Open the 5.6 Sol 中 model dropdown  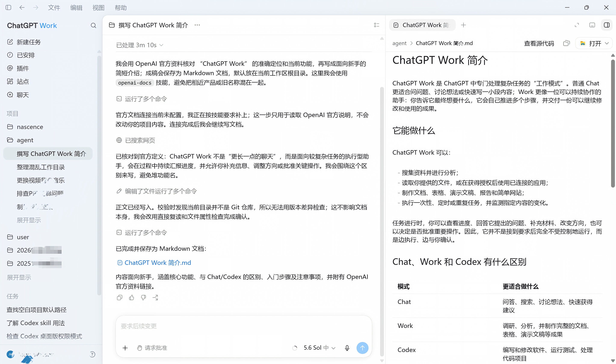[x=319, y=348]
